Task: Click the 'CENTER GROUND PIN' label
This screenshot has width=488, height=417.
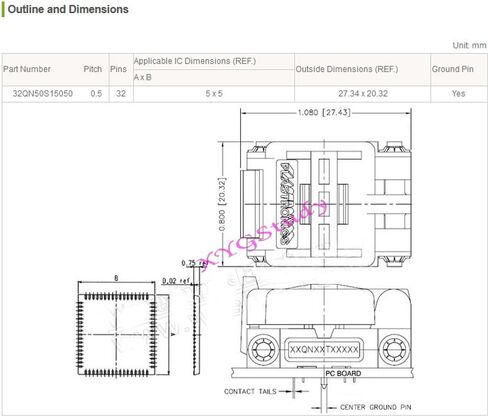Action: (x=375, y=407)
